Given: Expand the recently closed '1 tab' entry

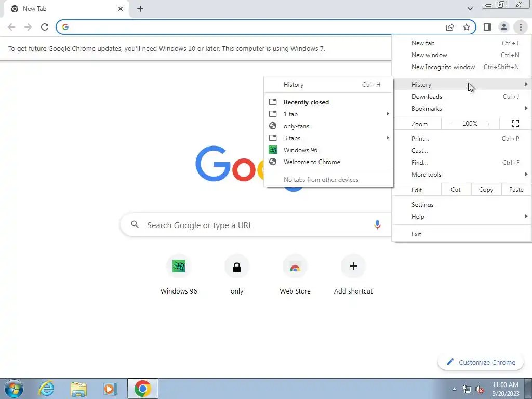Looking at the screenshot, I should tap(328, 114).
